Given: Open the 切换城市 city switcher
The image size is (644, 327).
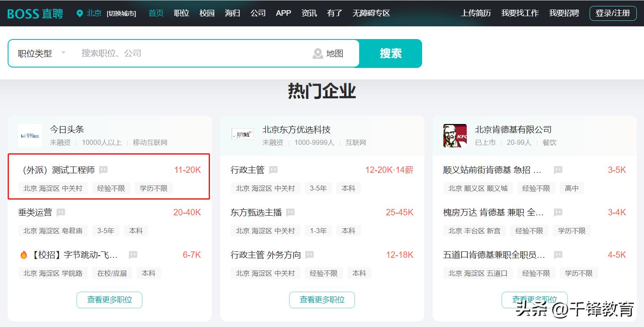Looking at the screenshot, I should (x=122, y=13).
